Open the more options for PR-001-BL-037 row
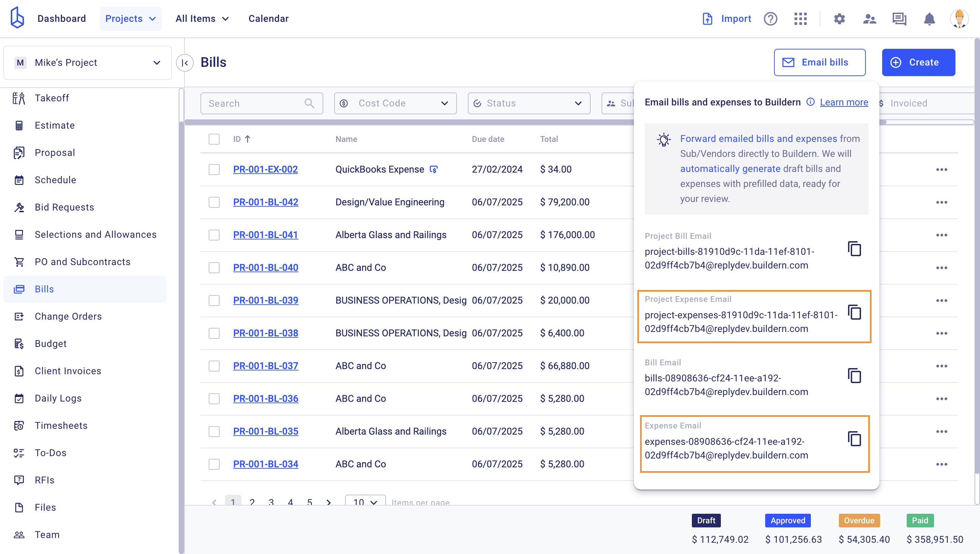 click(941, 366)
